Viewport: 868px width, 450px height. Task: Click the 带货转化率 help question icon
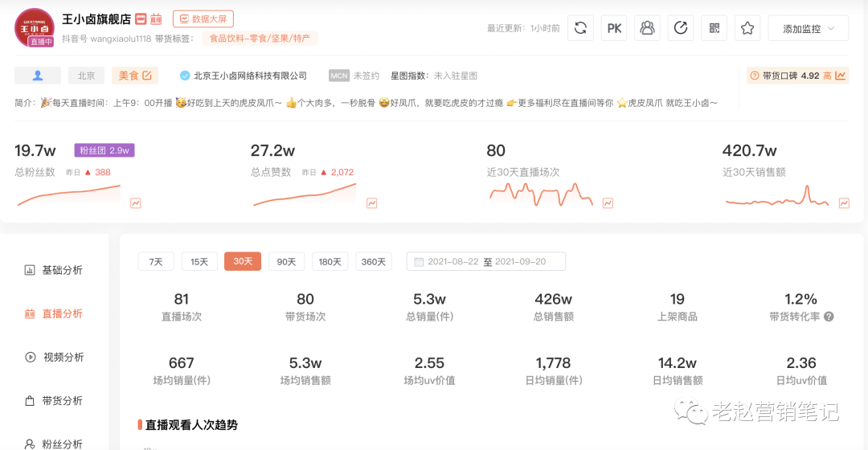pos(829,317)
